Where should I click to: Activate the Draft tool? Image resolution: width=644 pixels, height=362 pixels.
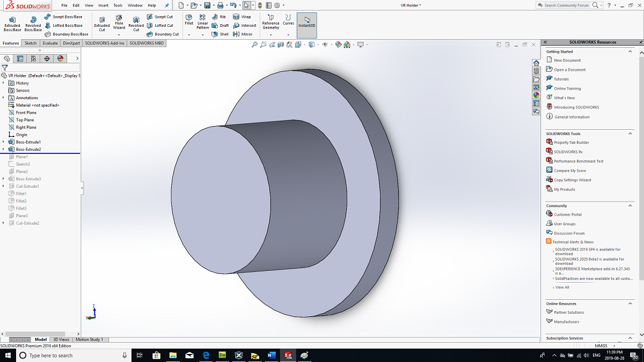click(x=221, y=25)
